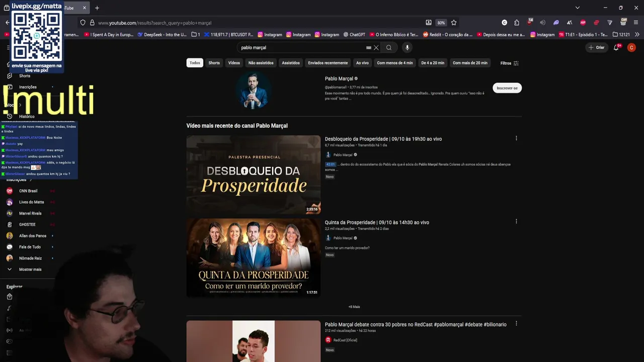Viewport: 644px width, 362px height.
Task: Select the De 4 a 20 min chip
Action: tap(433, 63)
